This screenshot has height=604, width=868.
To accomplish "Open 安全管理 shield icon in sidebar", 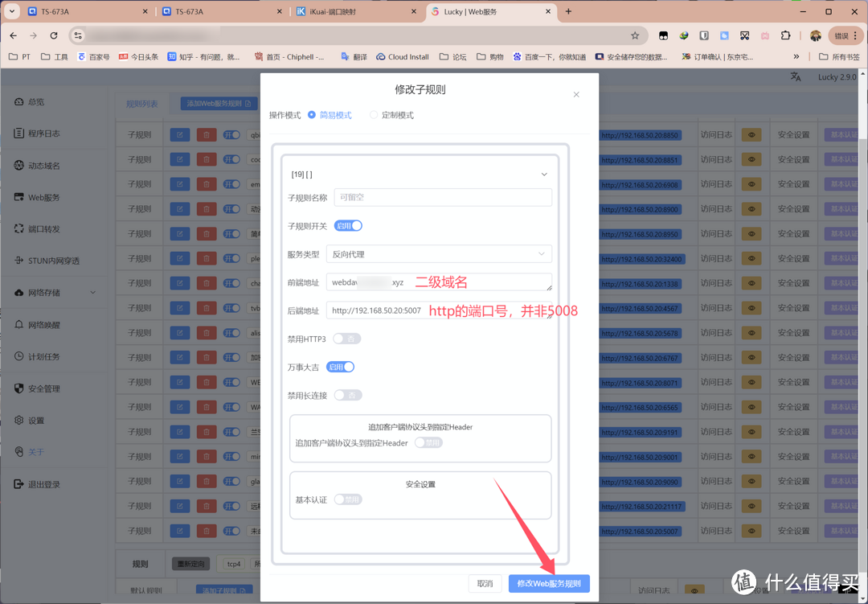I will (19, 388).
